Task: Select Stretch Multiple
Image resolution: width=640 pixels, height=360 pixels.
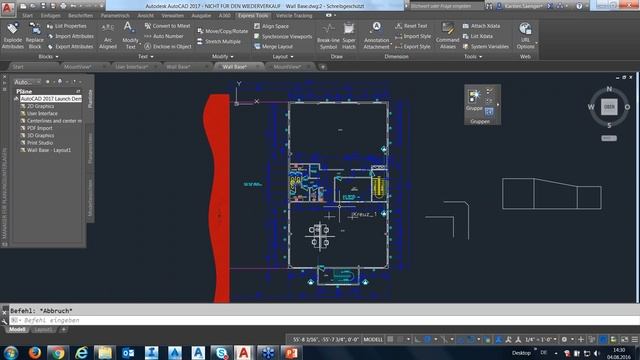Action: click(219, 41)
